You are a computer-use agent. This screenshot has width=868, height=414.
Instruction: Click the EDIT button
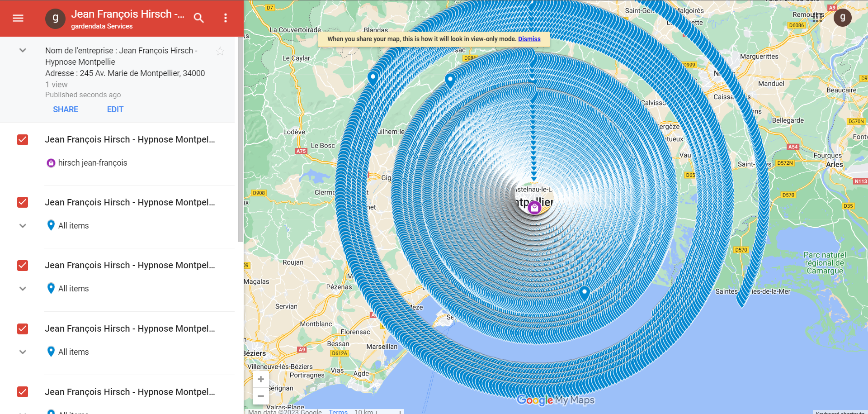click(115, 109)
